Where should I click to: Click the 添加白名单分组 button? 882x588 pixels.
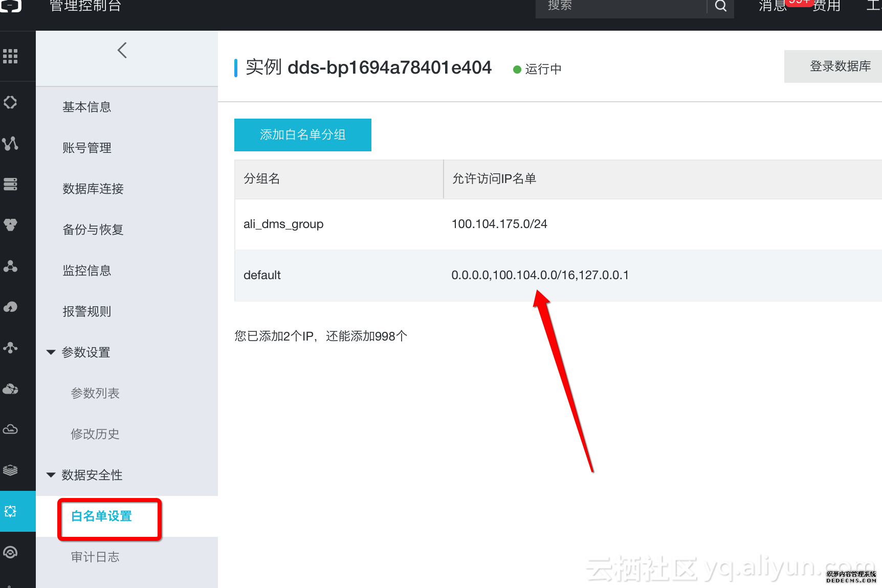[302, 135]
